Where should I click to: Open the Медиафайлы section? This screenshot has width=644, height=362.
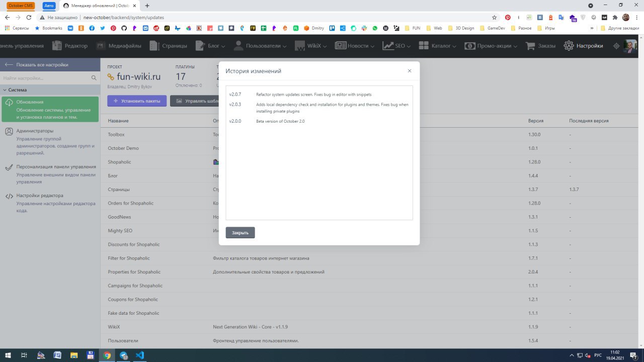[120, 46]
